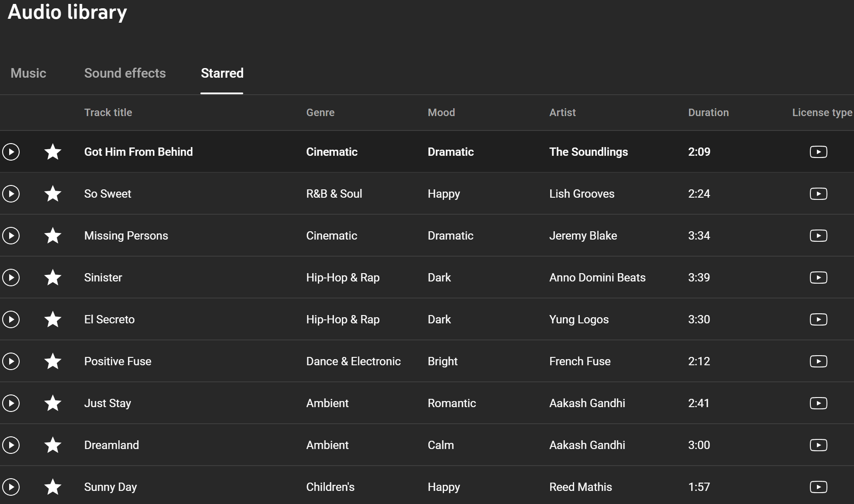Click the Children's genre
Image resolution: width=854 pixels, height=504 pixels.
(330, 487)
